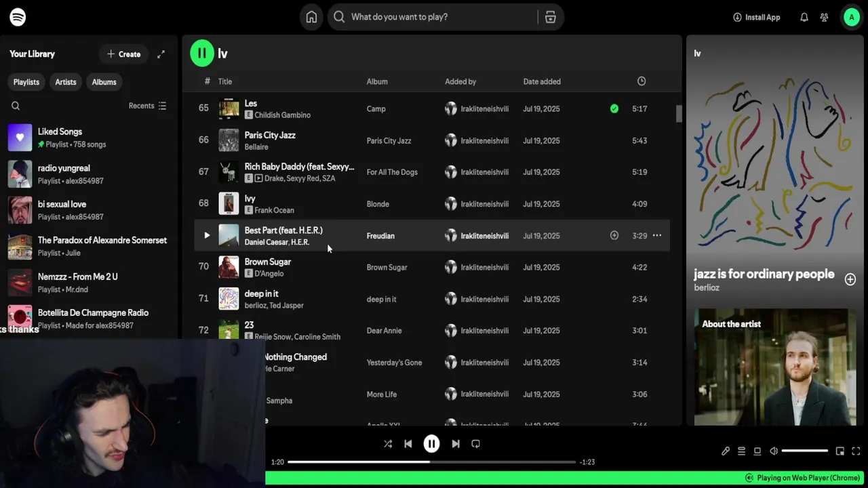Viewport: 868px width, 488px height.
Task: Open the notifications bell
Action: 804,17
